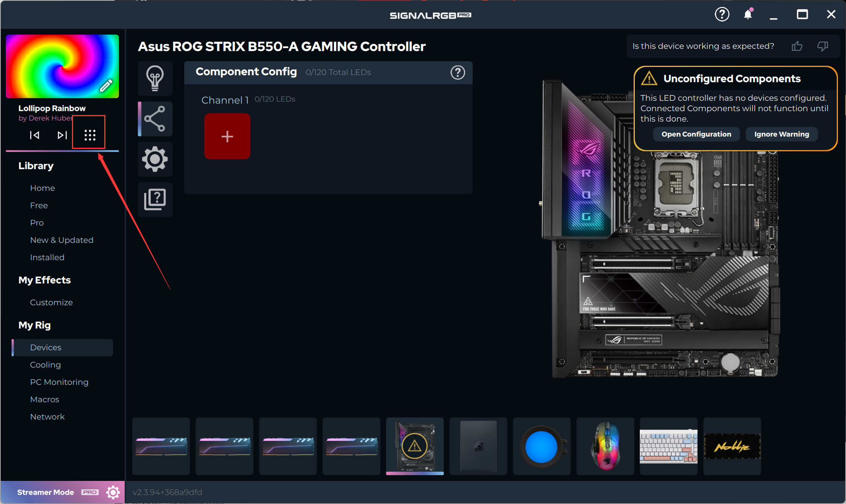
Task: Open New & Updated effects
Action: coord(62,240)
